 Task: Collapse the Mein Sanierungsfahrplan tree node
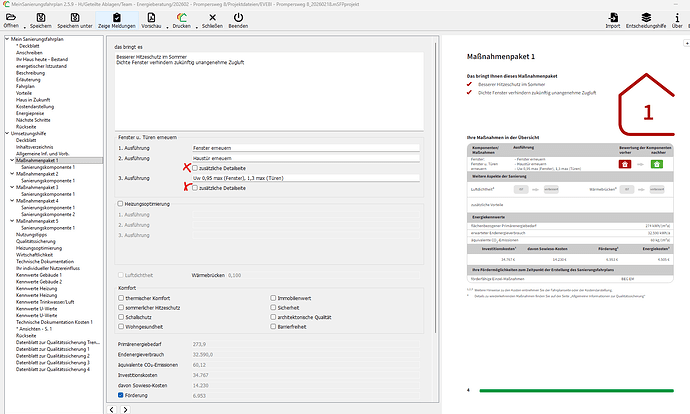tap(4, 39)
